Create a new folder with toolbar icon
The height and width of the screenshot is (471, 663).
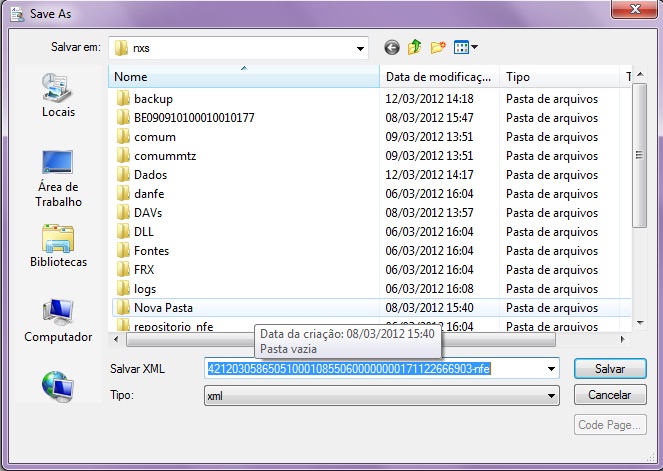click(x=438, y=47)
